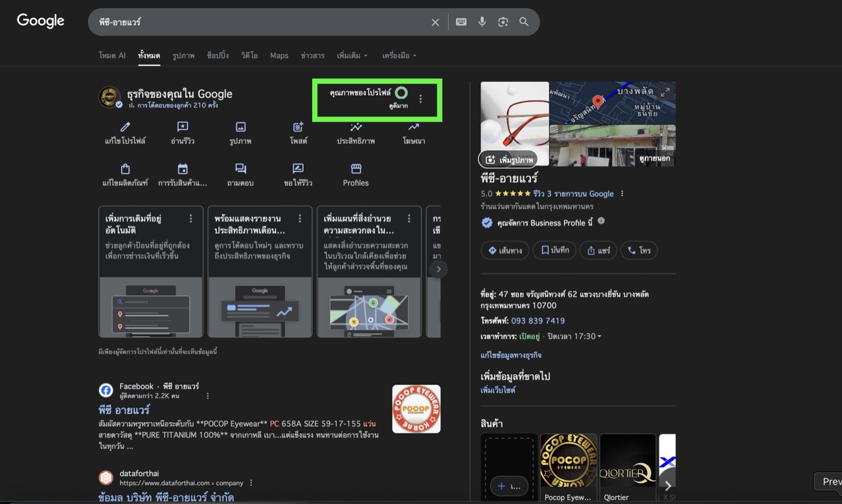Create a post with โพสต์ icon

pos(298,127)
